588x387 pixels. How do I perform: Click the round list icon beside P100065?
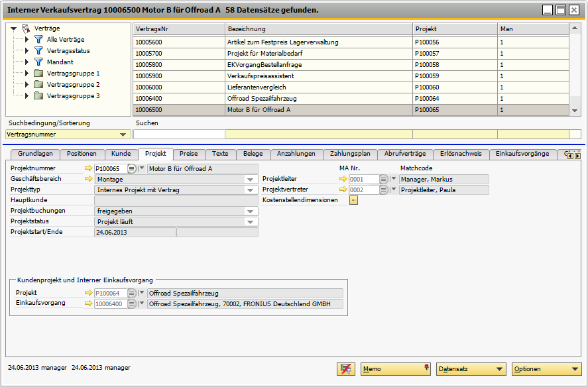[x=131, y=169]
